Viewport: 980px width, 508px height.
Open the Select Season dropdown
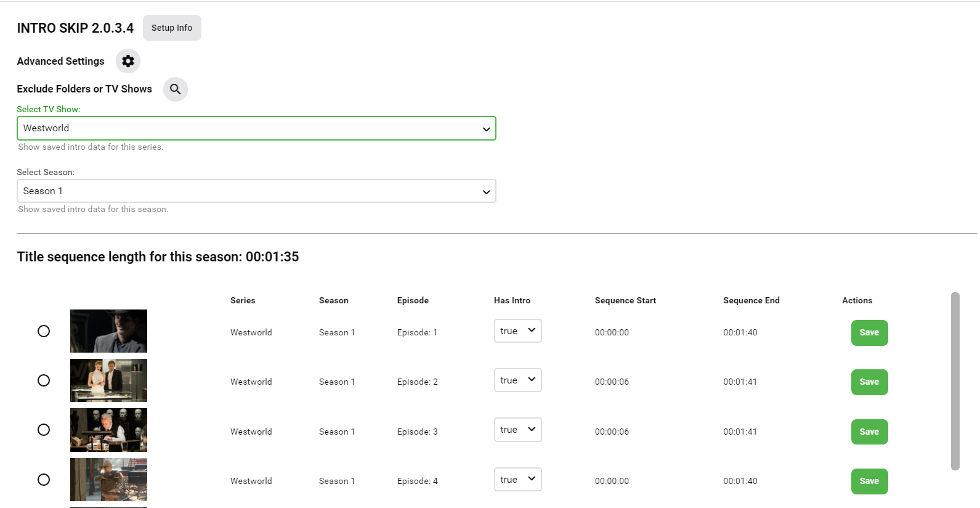(256, 191)
